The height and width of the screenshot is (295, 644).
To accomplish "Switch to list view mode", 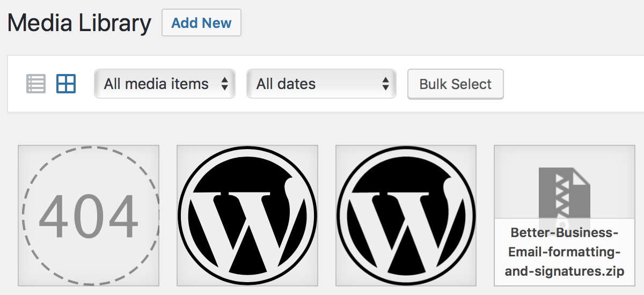I will [x=36, y=84].
